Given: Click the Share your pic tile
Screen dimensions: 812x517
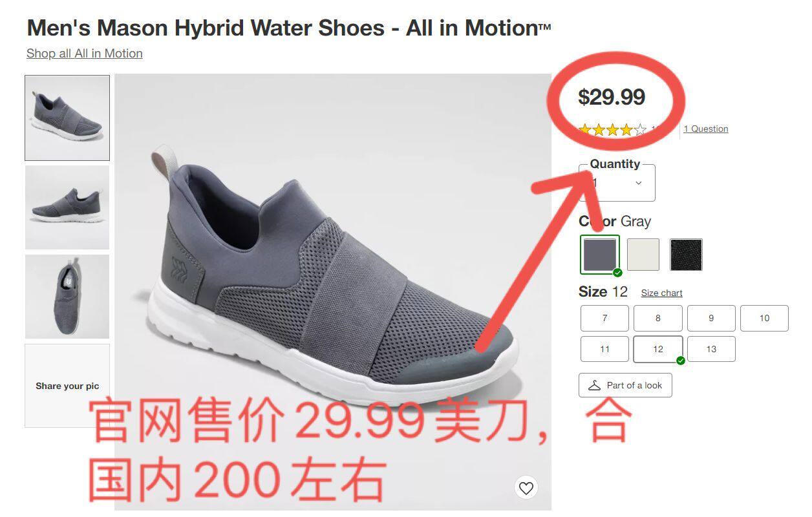Looking at the screenshot, I should 67,386.
